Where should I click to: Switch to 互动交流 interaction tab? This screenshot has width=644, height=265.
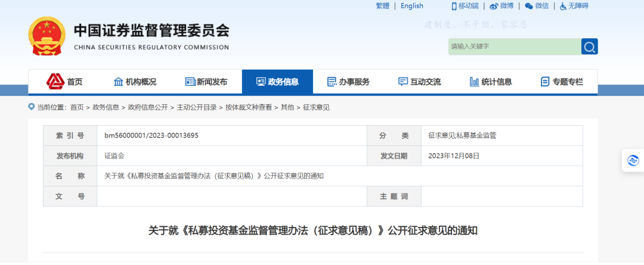click(x=419, y=82)
